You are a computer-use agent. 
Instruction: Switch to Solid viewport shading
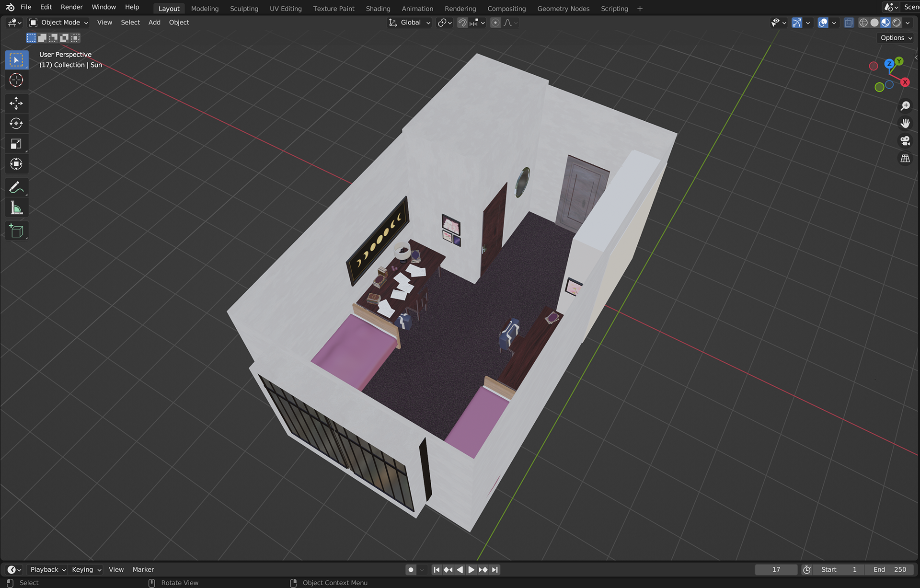874,23
